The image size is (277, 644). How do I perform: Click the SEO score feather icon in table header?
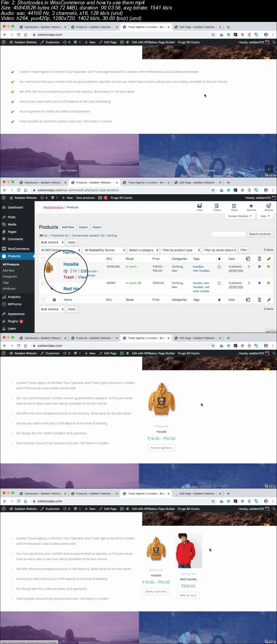click(x=268, y=259)
